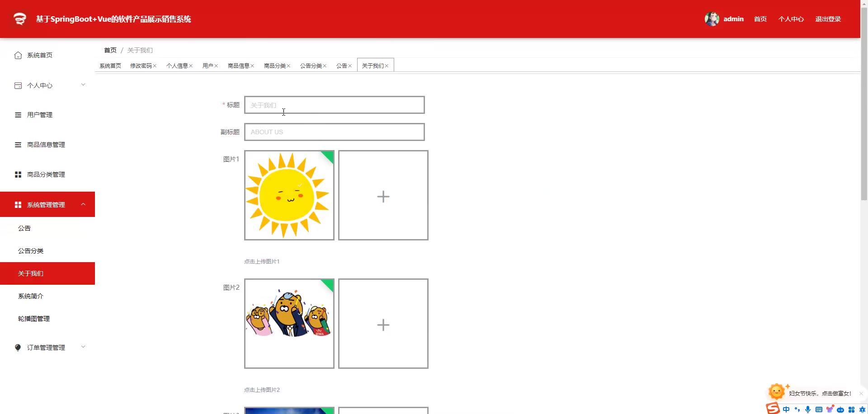Switch to the 商品分类 tab
Image resolution: width=868 pixels, height=414 pixels.
(275, 66)
